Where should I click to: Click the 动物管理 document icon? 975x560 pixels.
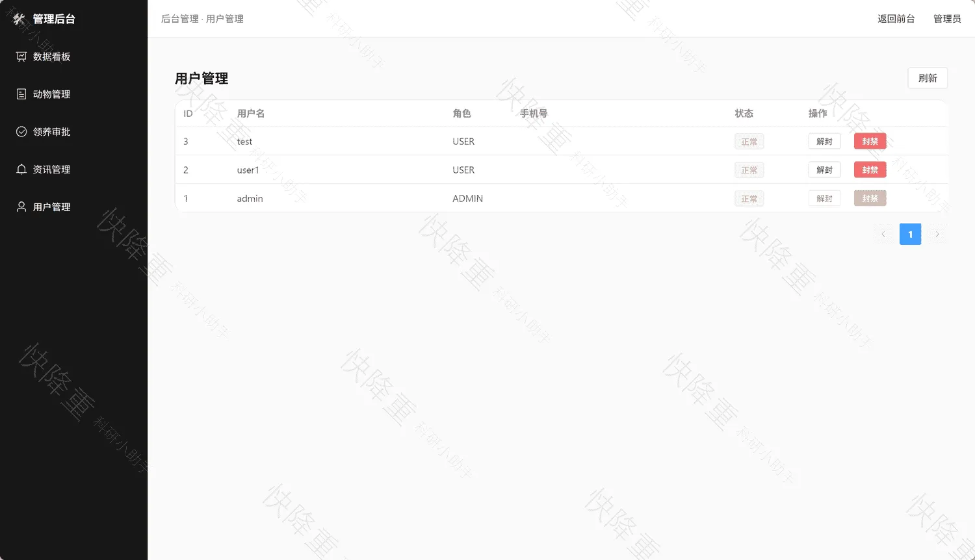tap(21, 94)
